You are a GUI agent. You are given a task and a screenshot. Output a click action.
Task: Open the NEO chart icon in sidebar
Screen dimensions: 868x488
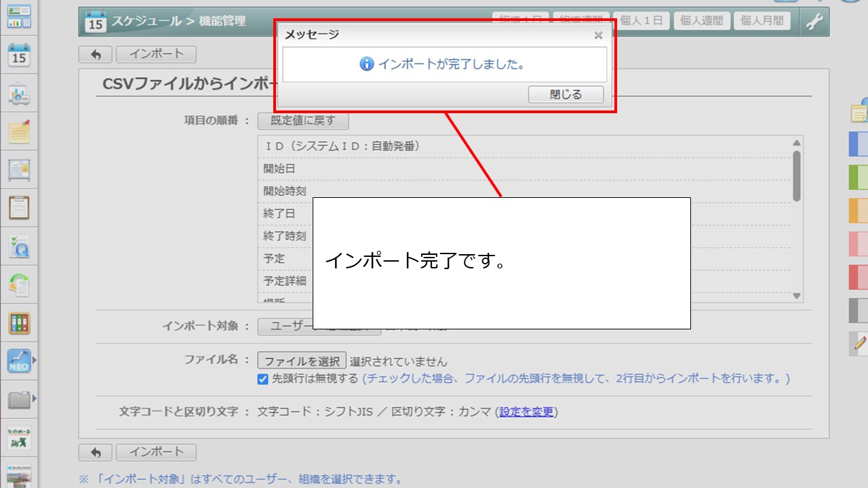[19, 361]
